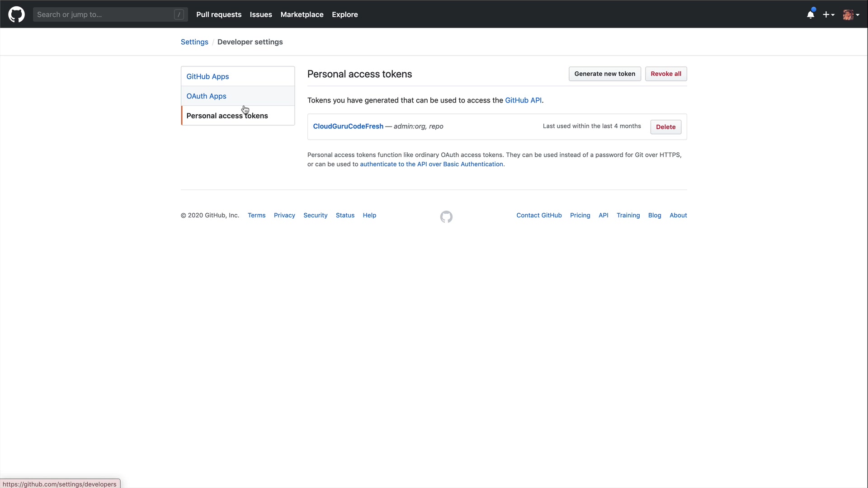Screen dimensions: 868x488
Task: Click the gray GitHub mark in footer
Action: pos(446,217)
